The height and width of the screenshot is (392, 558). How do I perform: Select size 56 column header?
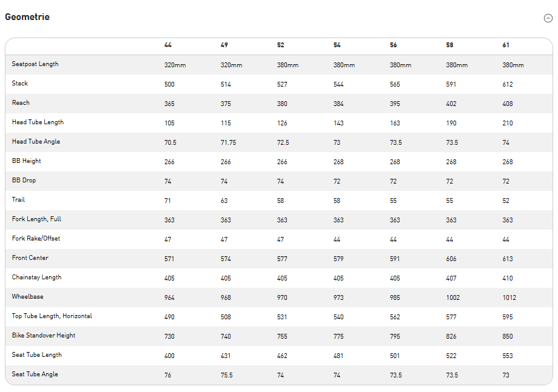click(394, 45)
